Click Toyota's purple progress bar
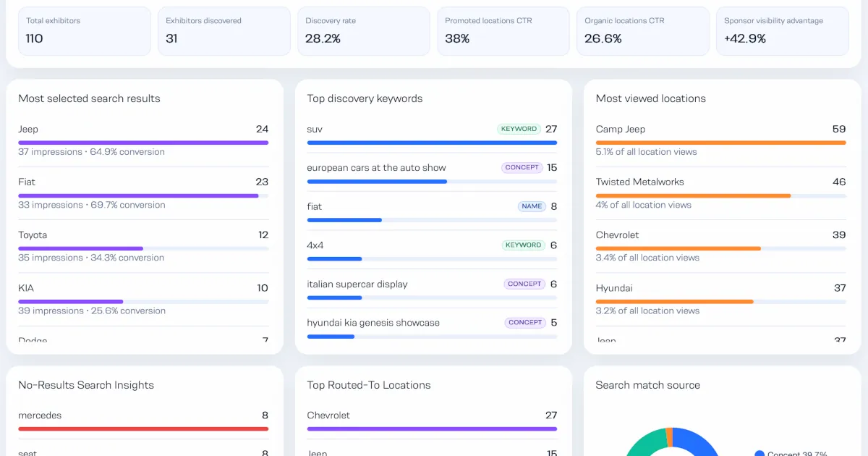This screenshot has height=456, width=868. coord(80,248)
